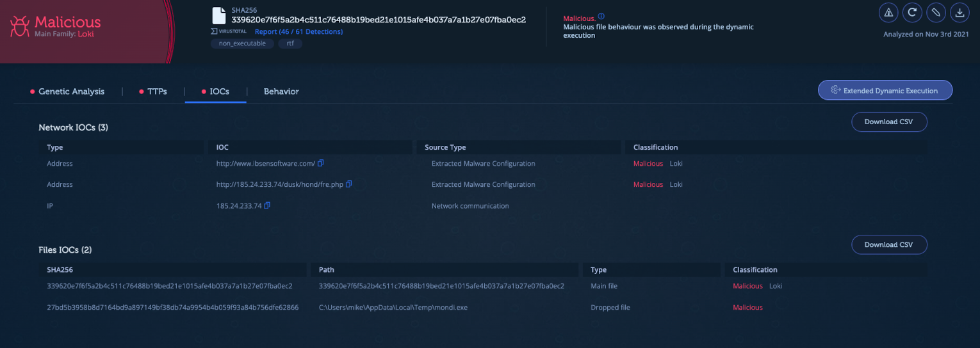Click the download file icon
Viewport: 980px width, 348px height.
(959, 12)
